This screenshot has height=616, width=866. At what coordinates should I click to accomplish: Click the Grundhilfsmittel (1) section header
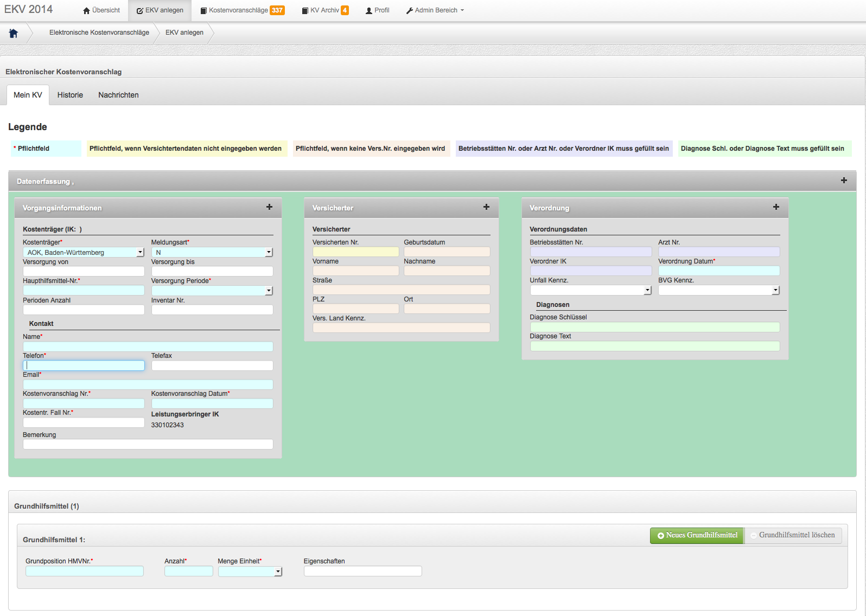[x=47, y=506]
